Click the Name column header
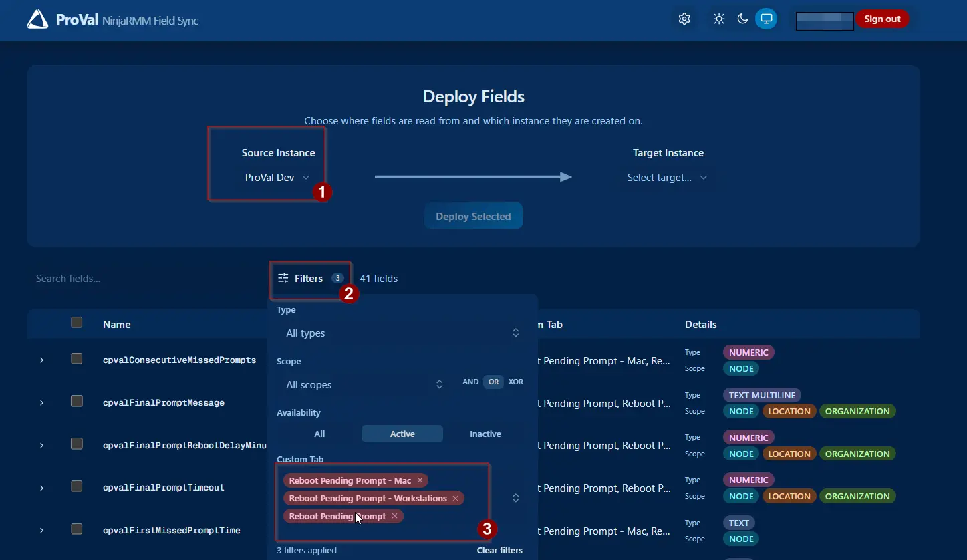The image size is (967, 560). click(117, 324)
